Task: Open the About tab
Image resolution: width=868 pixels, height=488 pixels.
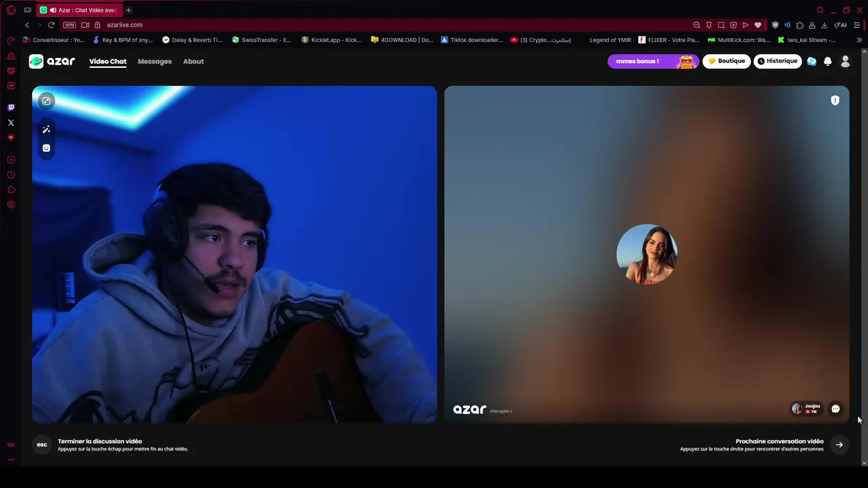Action: coord(193,61)
